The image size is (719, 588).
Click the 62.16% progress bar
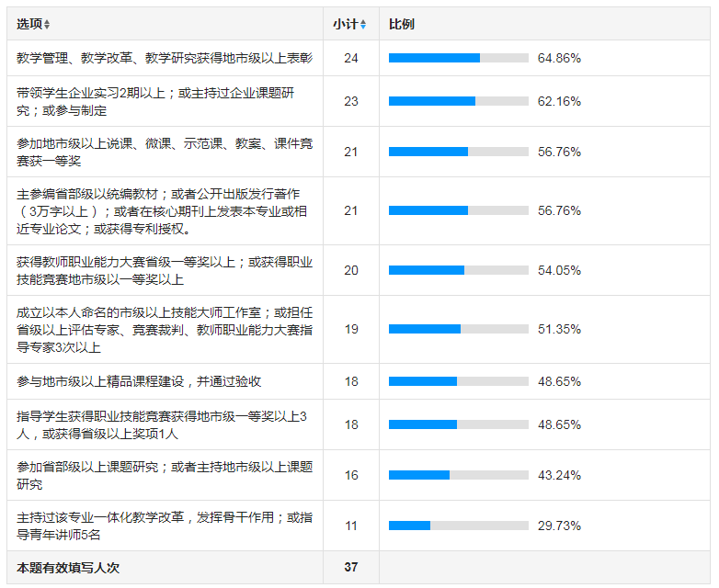click(458, 101)
